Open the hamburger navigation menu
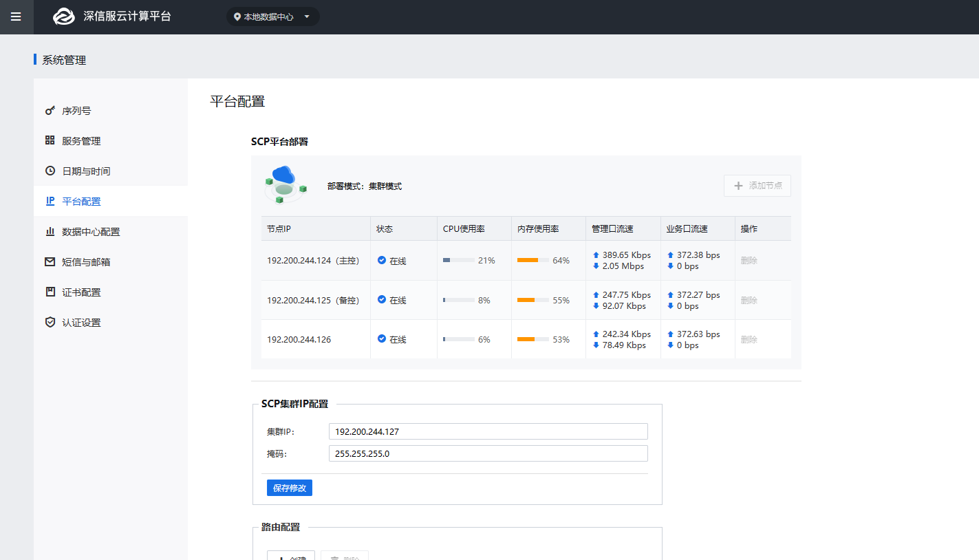This screenshot has width=979, height=560. point(16,17)
